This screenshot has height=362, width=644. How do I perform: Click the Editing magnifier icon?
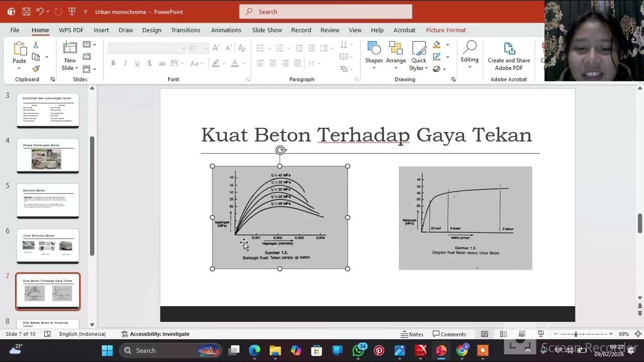tap(469, 48)
